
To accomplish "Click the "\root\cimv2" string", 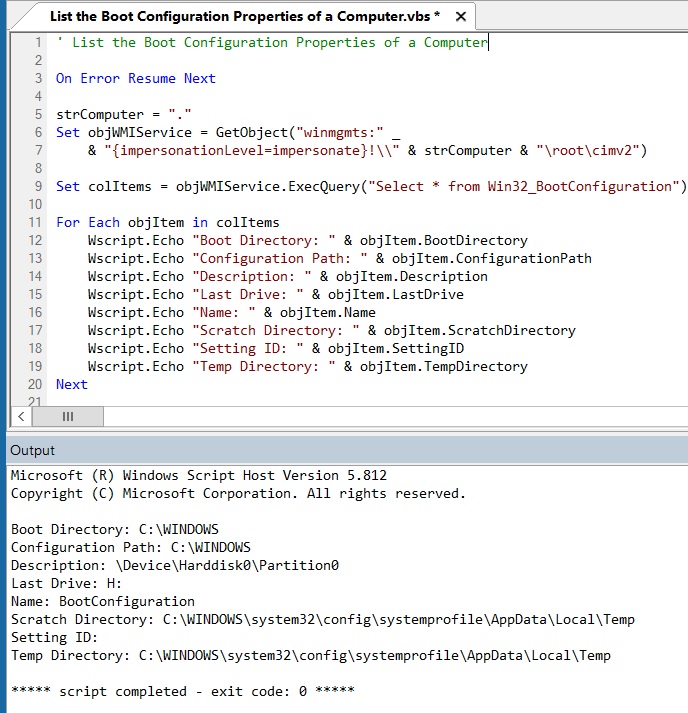I will click(x=587, y=151).
